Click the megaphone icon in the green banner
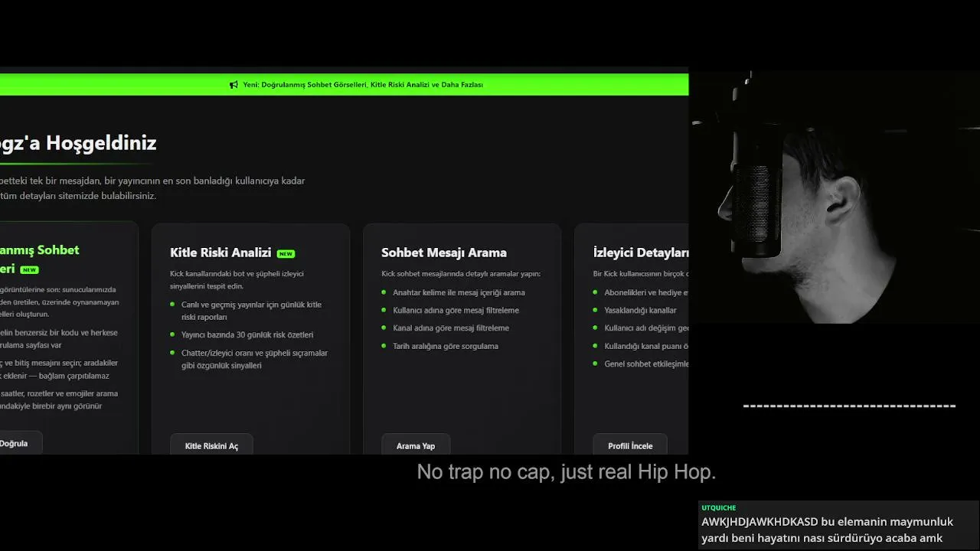 (x=234, y=85)
